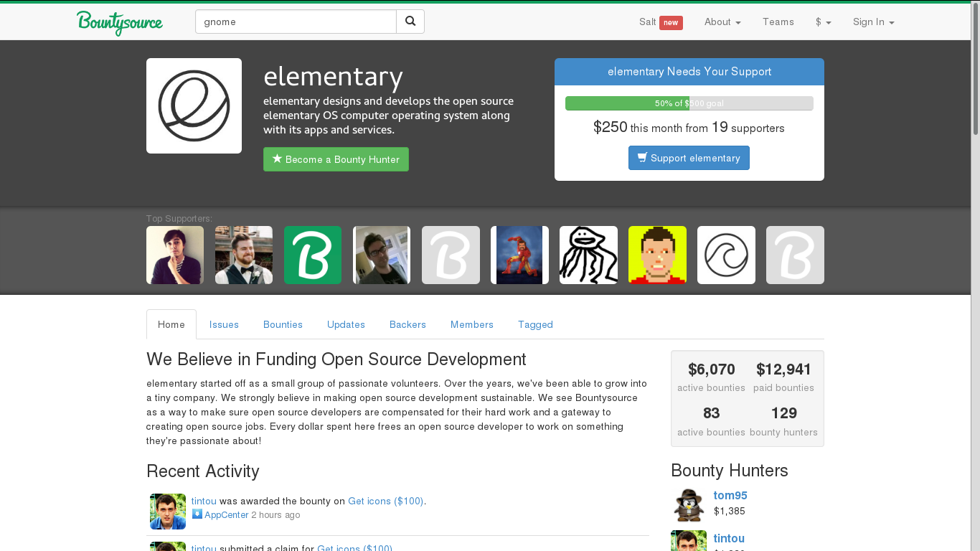This screenshot has width=980, height=551.
Task: Click the 129 bounty hunters count
Action: [783, 421]
